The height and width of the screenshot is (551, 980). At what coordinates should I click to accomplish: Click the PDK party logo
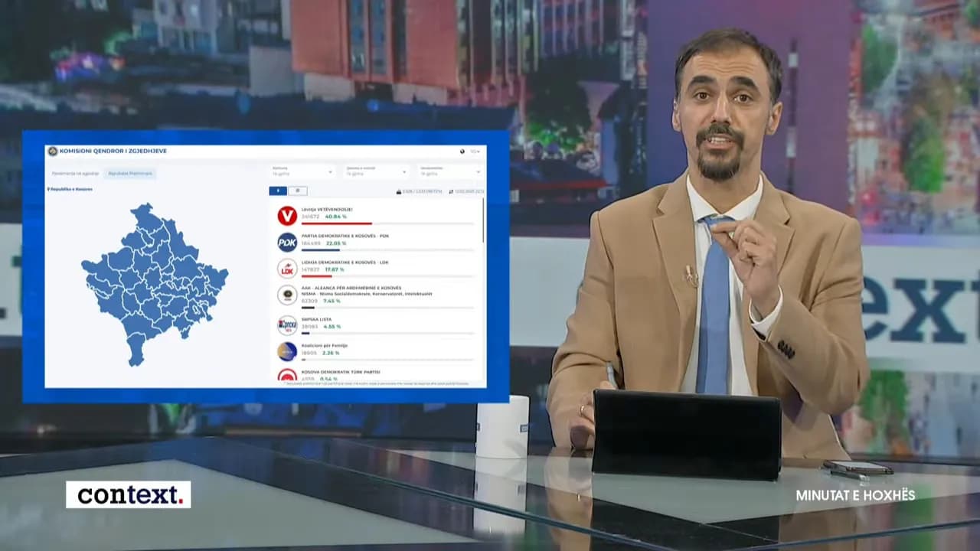(x=287, y=243)
